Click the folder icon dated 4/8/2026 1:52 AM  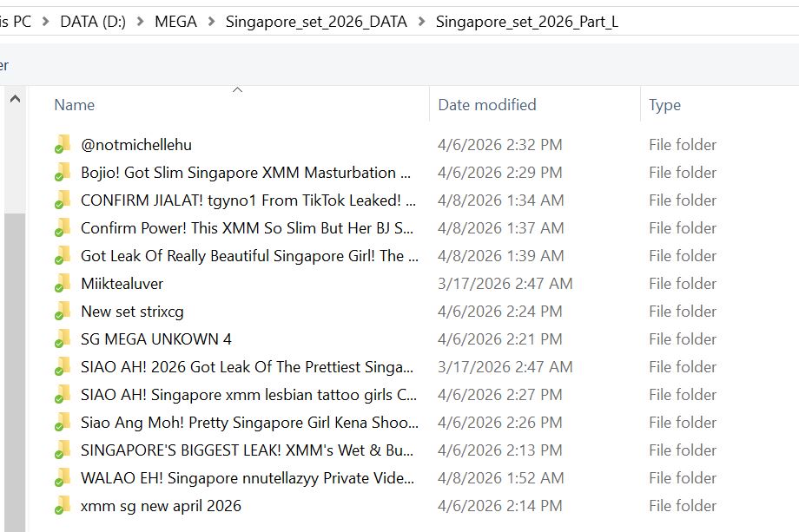tap(63, 477)
